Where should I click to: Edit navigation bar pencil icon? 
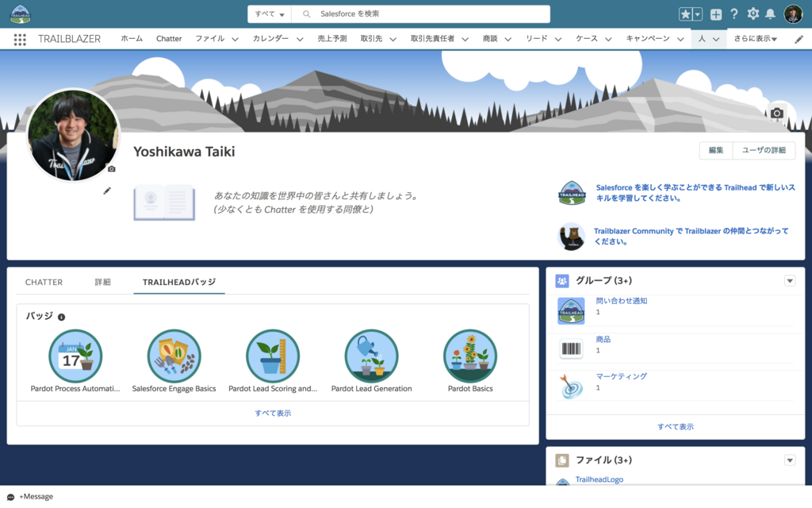pos(799,40)
